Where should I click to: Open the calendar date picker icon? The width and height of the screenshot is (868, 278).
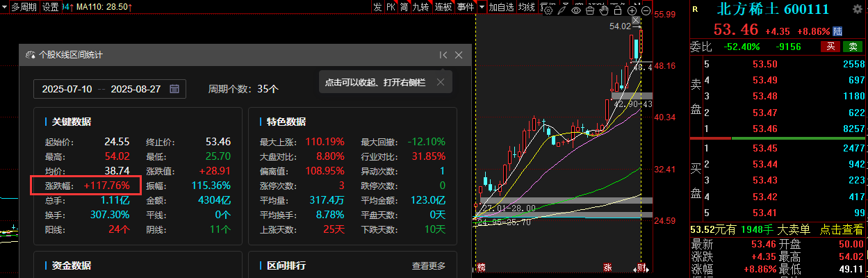click(174, 89)
